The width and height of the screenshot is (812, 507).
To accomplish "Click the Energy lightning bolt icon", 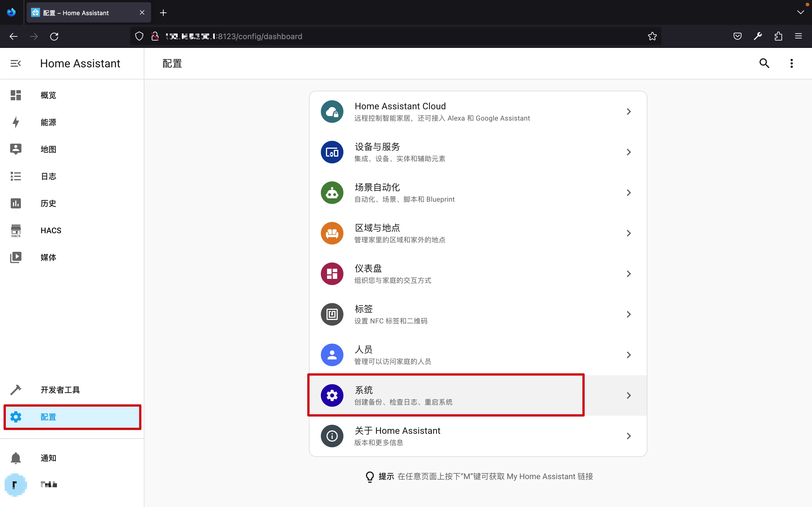I will pyautogui.click(x=16, y=123).
